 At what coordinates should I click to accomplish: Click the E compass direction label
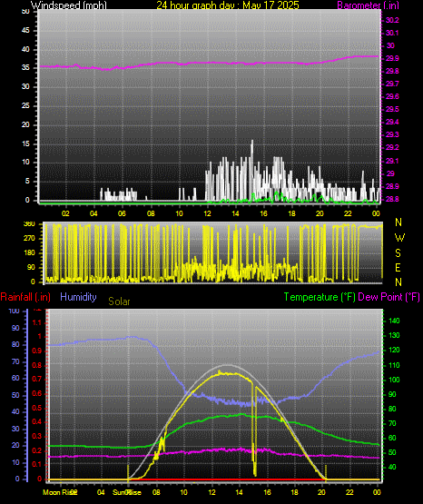pyautogui.click(x=398, y=267)
